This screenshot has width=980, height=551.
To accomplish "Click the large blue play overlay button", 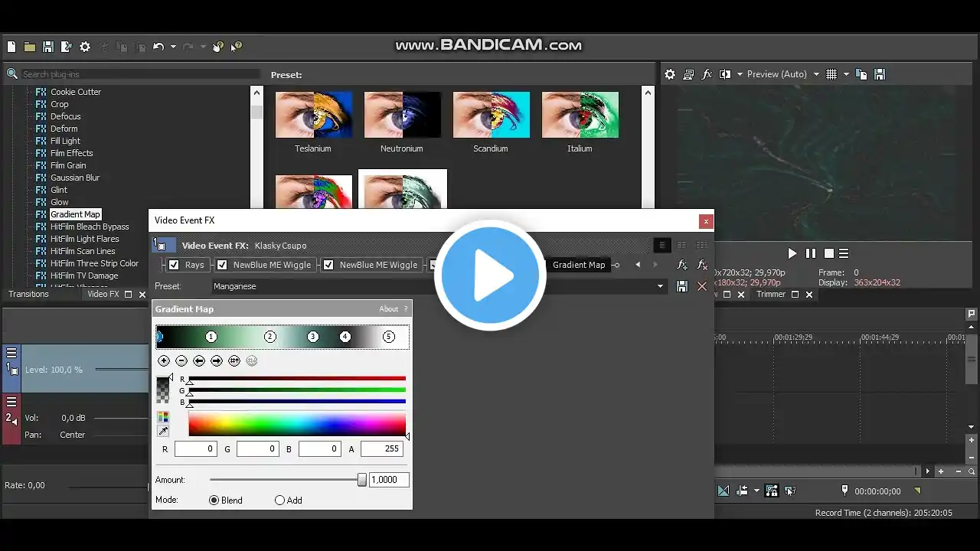I will coord(490,275).
